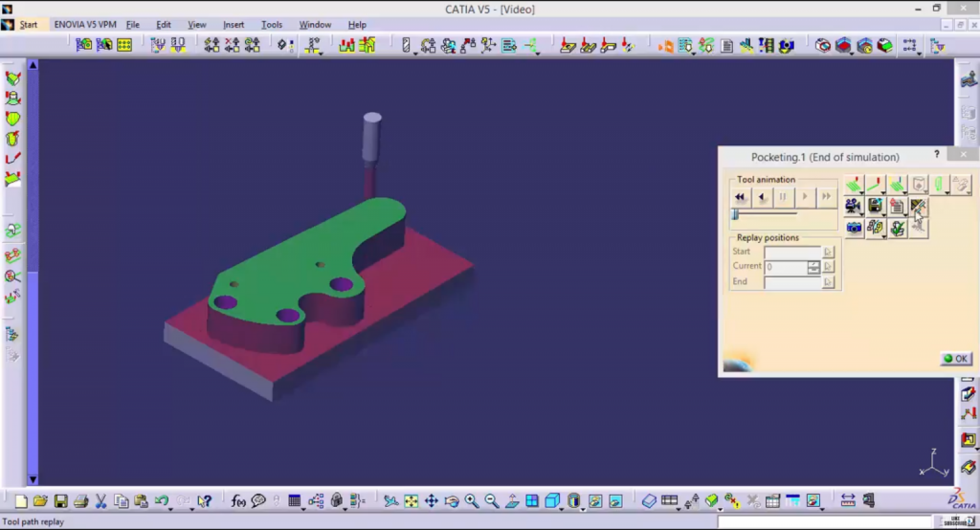The width and height of the screenshot is (980, 530).
Task: Click the Formula f(x) icon
Action: click(x=238, y=500)
